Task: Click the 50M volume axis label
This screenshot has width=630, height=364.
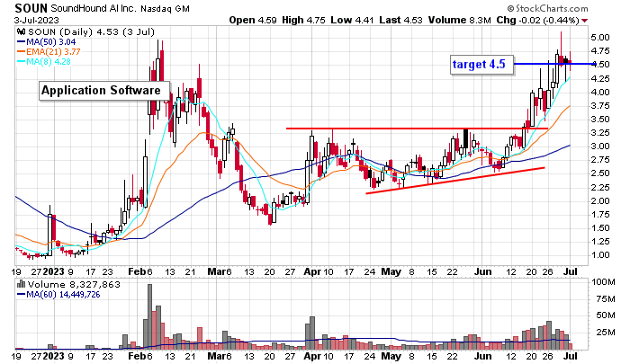Action: tap(606, 315)
